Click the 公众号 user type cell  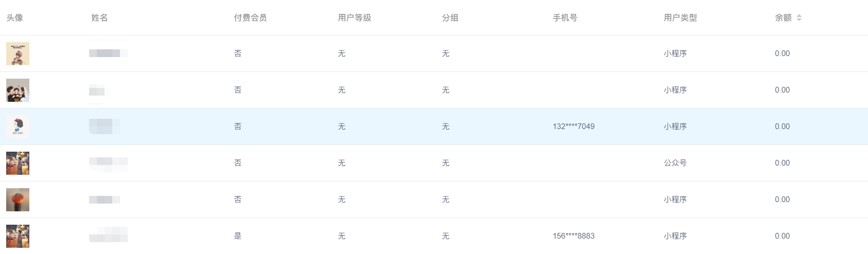[675, 163]
